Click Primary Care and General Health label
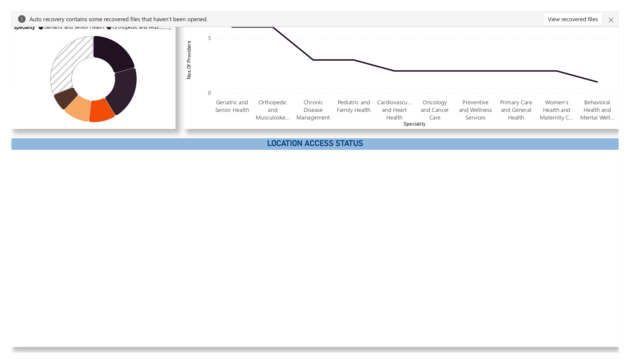 click(x=516, y=110)
